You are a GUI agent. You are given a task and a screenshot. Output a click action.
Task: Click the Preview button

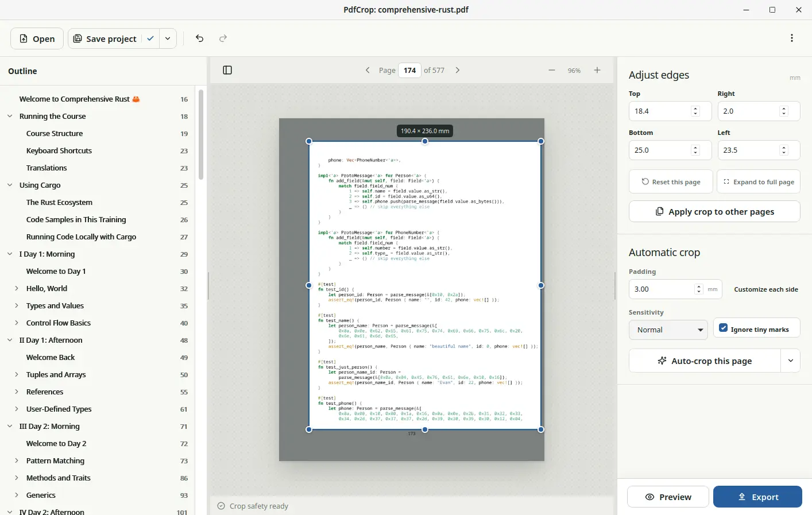[x=668, y=497]
